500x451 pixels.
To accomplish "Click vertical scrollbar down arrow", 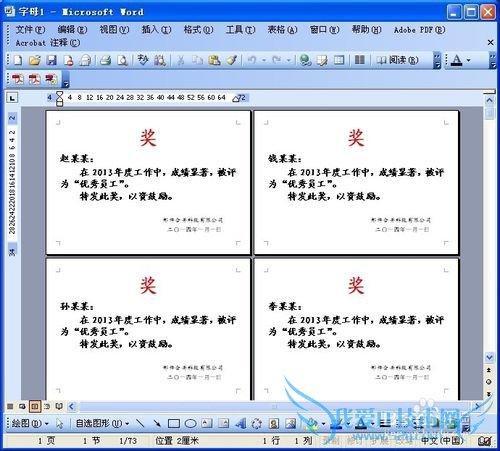I will click(489, 357).
